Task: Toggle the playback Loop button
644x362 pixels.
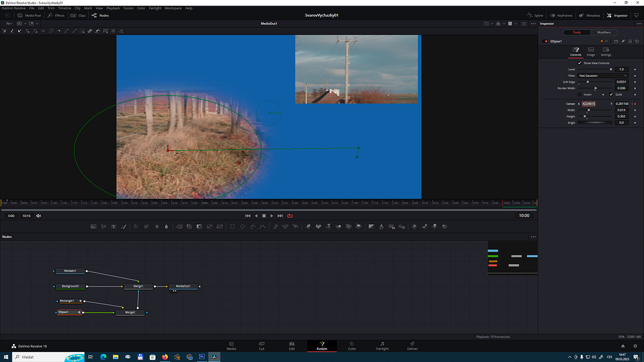Action: coord(290,216)
